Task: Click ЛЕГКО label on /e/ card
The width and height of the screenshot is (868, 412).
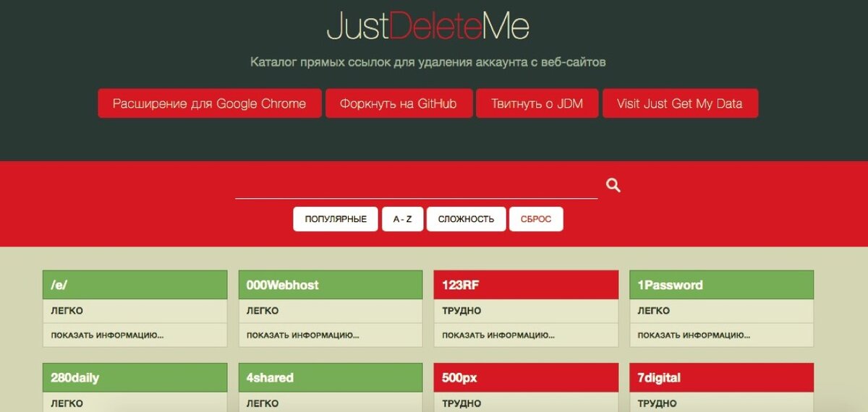Action: click(67, 311)
